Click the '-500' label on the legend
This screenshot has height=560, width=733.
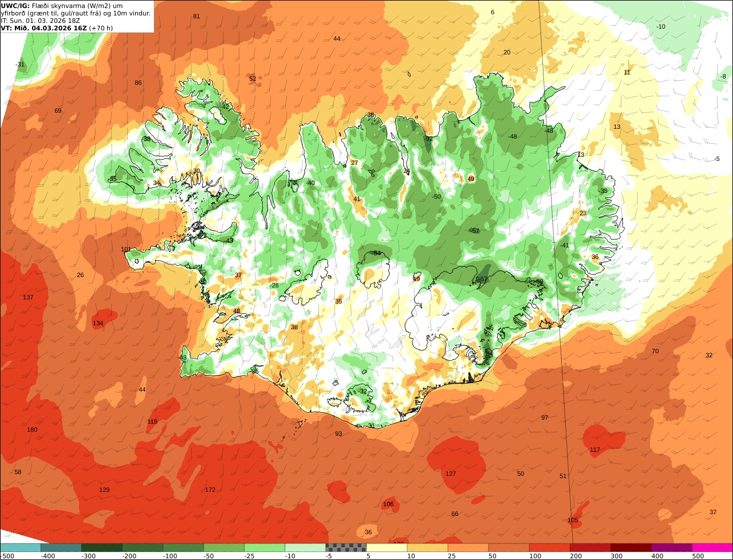pyautogui.click(x=7, y=556)
